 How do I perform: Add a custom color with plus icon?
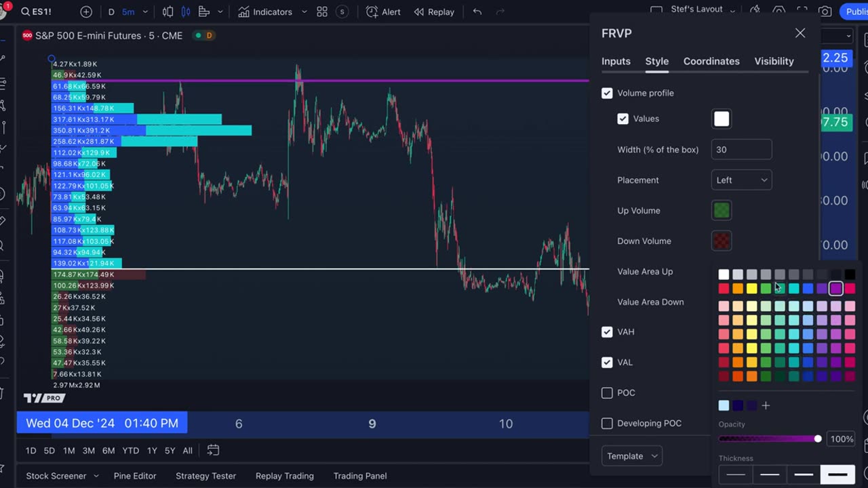pos(766,405)
